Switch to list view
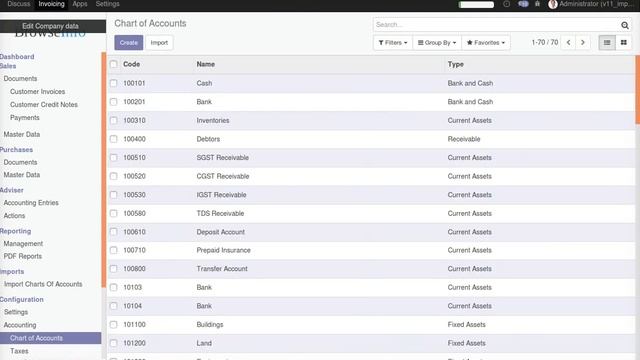 tap(607, 42)
